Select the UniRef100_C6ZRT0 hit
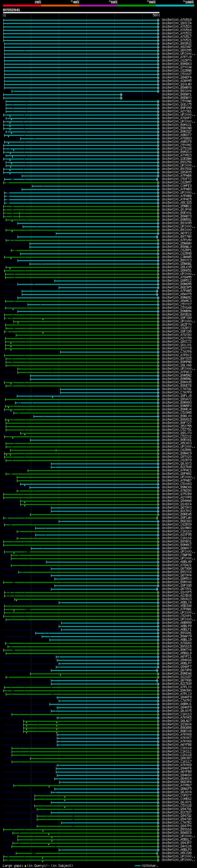The image size is (197, 868). (x=177, y=60)
